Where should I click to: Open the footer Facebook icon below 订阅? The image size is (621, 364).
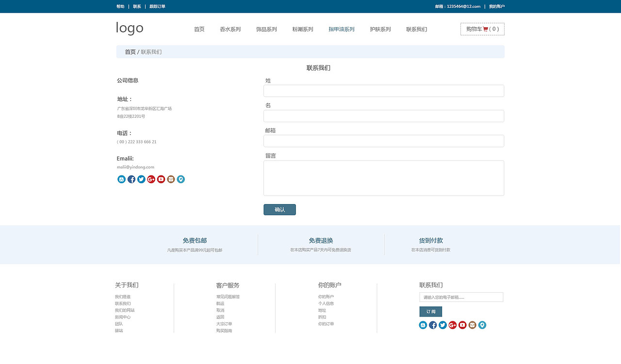click(x=433, y=325)
